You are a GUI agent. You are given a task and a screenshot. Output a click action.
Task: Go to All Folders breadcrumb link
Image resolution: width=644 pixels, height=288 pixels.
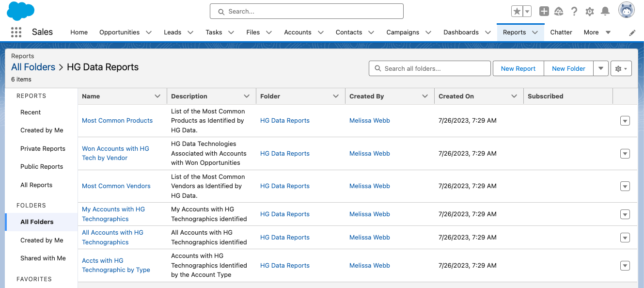coord(33,67)
